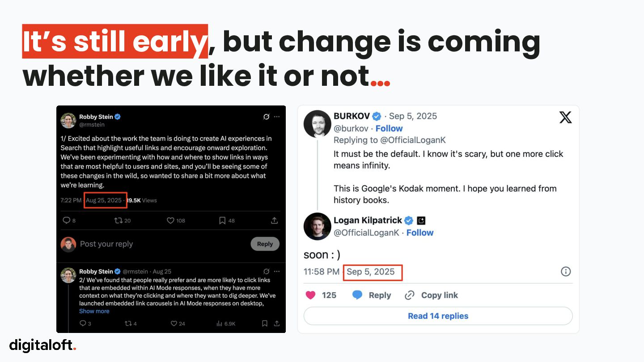Click Read 14 replies button
The height and width of the screenshot is (362, 644).
click(x=438, y=316)
